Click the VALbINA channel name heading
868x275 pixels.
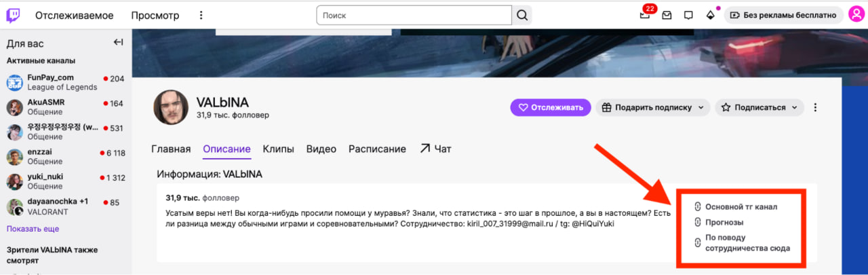(222, 102)
